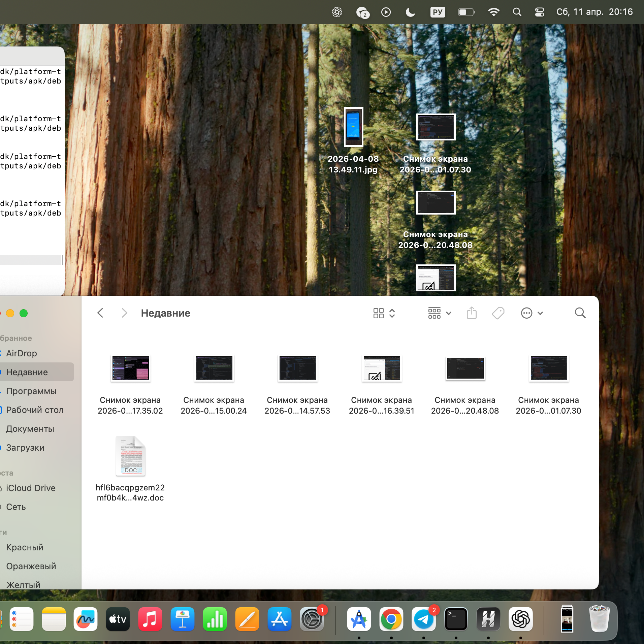Viewport: 644px width, 644px height.
Task: Go back with the Finder back arrow
Action: click(x=100, y=313)
